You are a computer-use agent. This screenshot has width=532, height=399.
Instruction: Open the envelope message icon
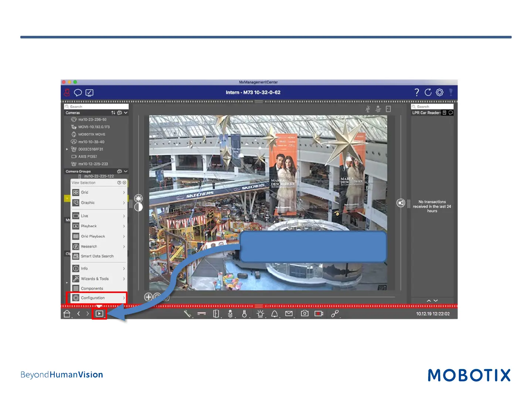point(289,314)
